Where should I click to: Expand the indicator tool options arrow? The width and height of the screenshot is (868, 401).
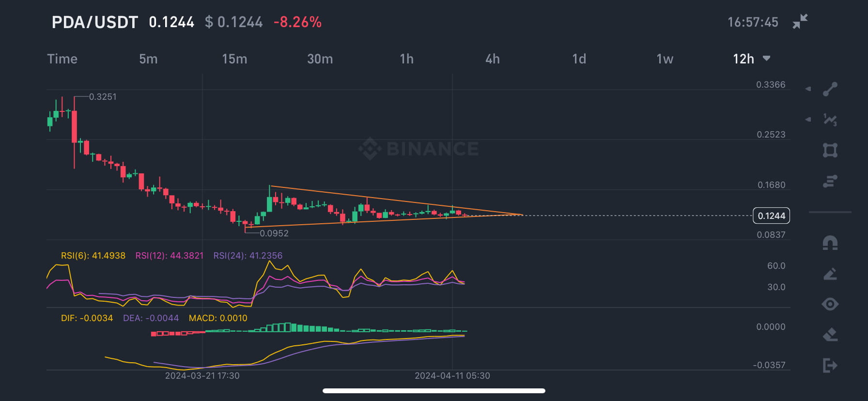809,120
